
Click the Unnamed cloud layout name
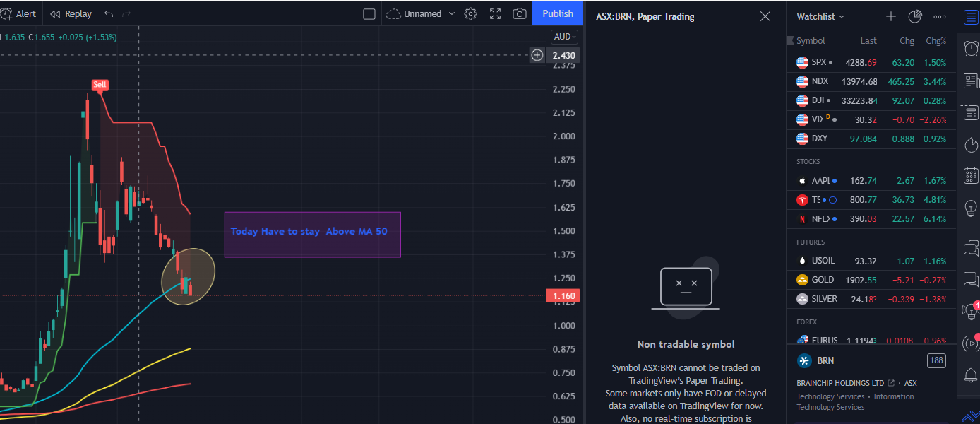[x=414, y=13]
